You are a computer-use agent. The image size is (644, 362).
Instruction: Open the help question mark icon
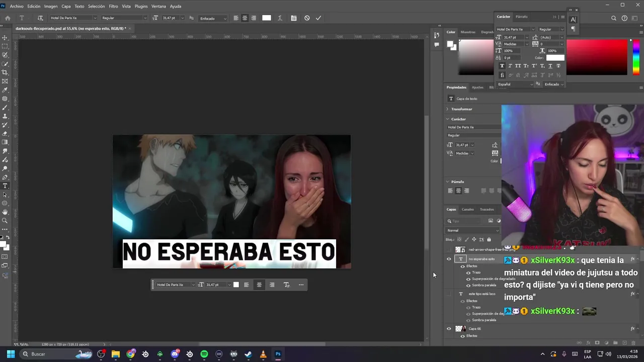[624, 18]
